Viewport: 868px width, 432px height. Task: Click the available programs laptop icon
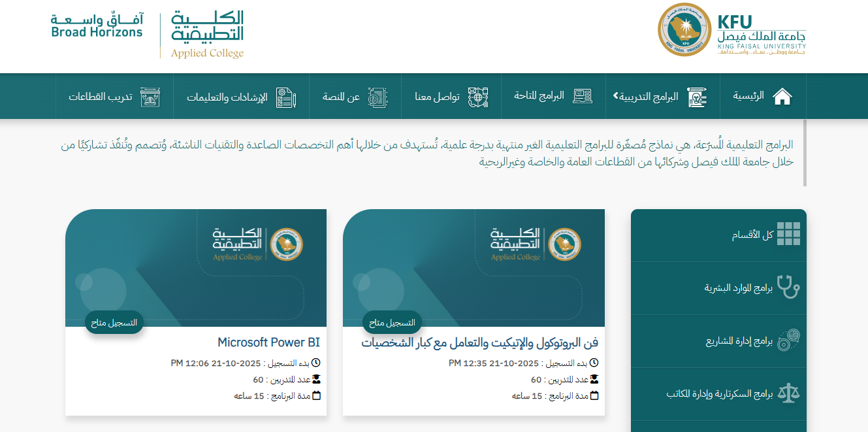coord(582,97)
